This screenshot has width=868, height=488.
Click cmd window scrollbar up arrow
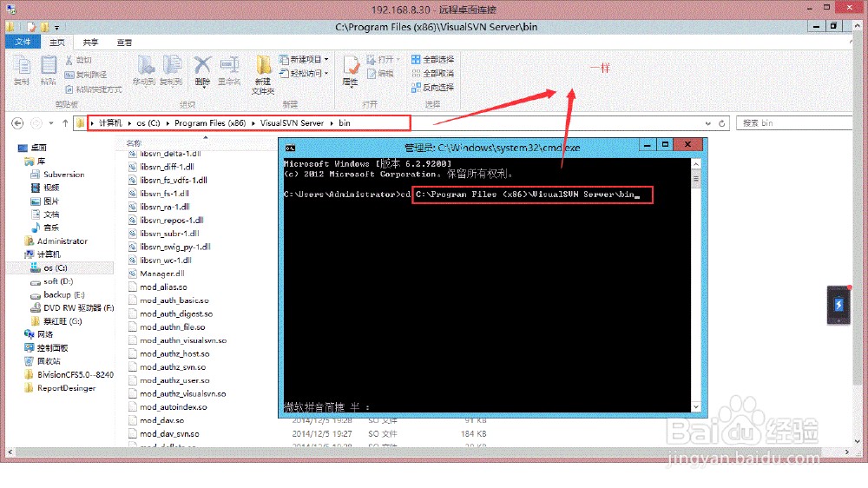[x=696, y=164]
